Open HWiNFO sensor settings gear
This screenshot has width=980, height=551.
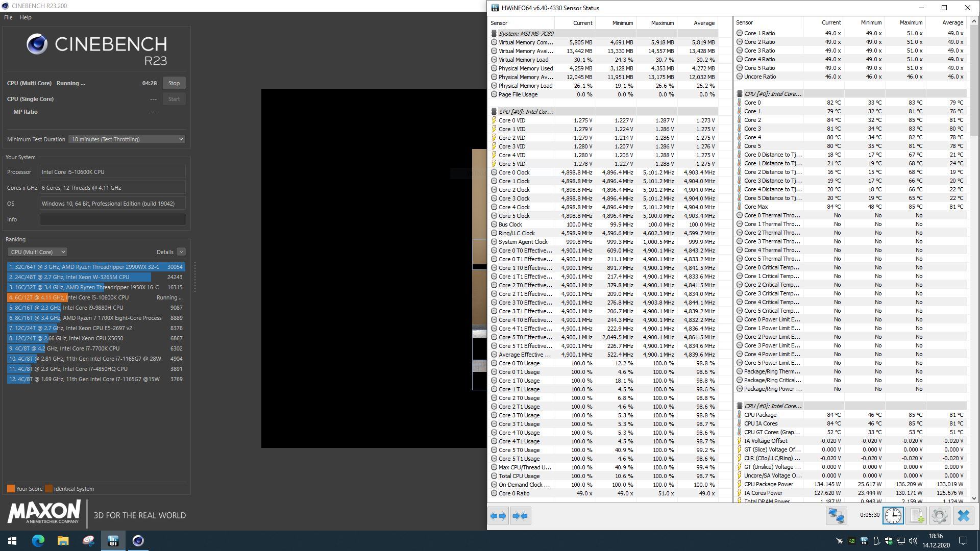point(939,516)
